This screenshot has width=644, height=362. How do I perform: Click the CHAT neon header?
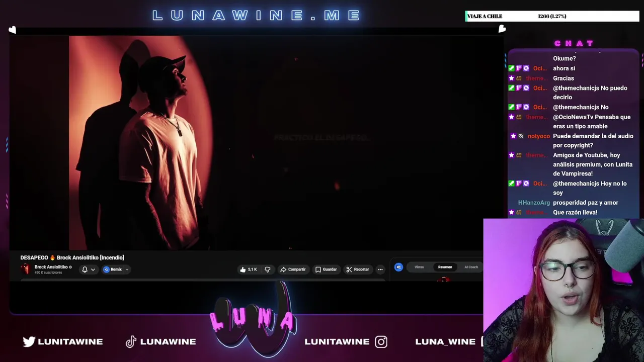tap(574, 44)
